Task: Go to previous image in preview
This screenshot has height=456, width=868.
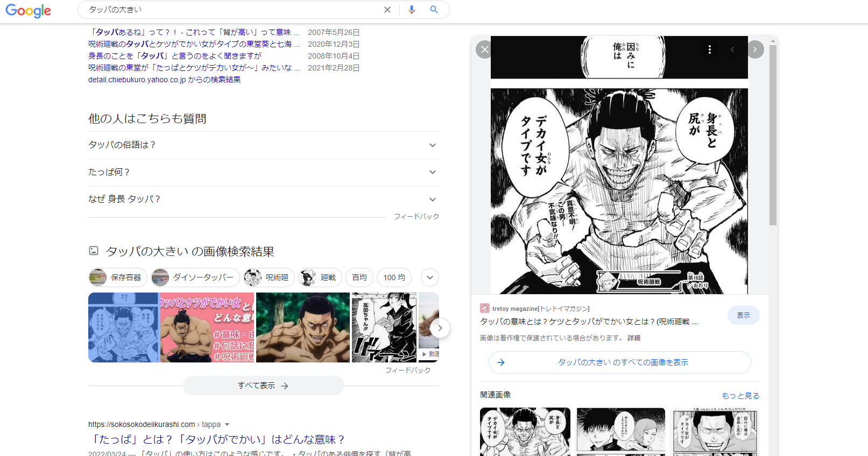Action: click(732, 49)
